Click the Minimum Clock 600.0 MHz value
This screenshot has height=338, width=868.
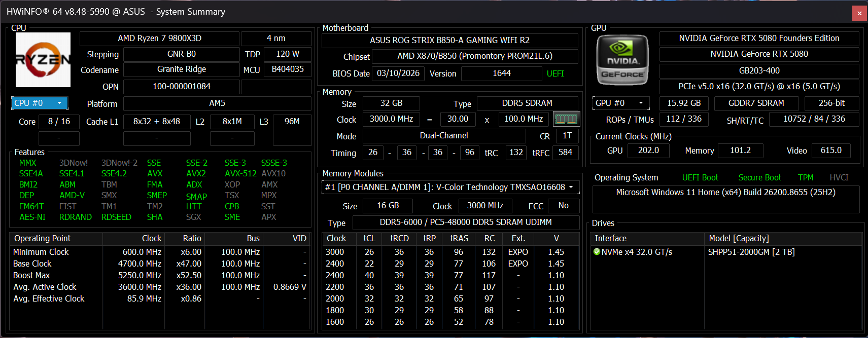[x=142, y=252]
